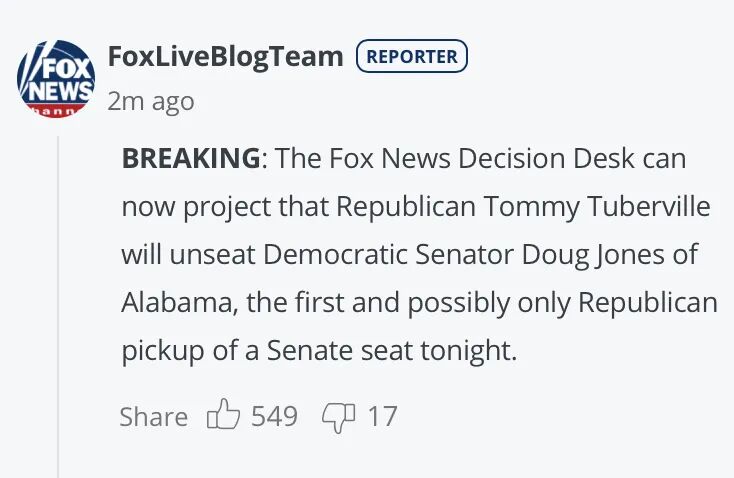The image size is (734, 478).
Task: Click the Fox News channel avatar
Action: (57, 78)
